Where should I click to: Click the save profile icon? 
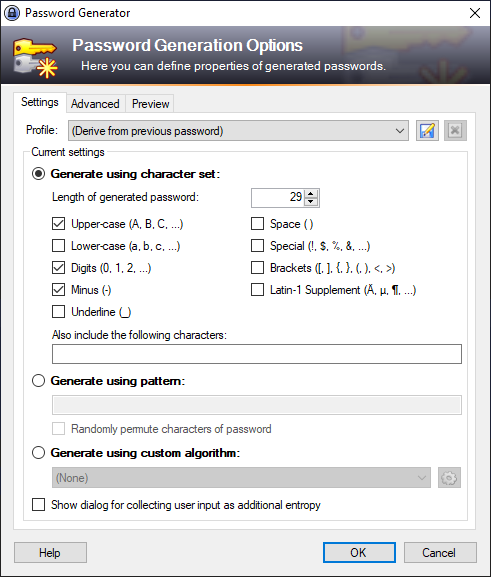tap(427, 131)
